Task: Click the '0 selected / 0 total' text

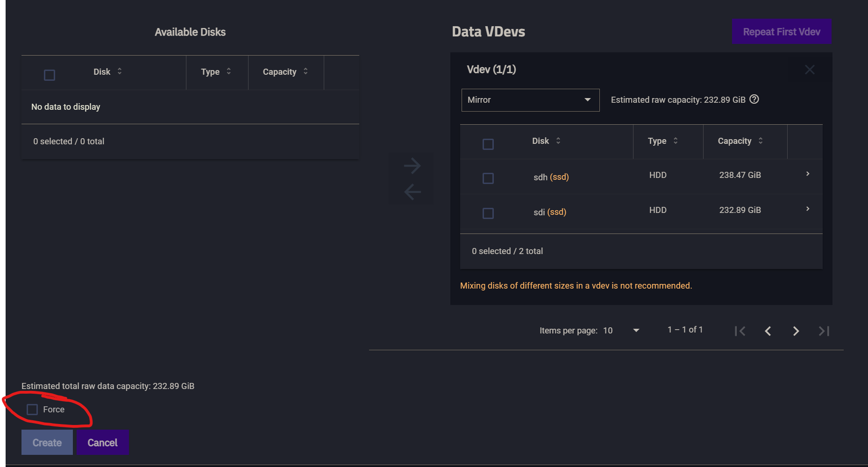Action: [69, 142]
